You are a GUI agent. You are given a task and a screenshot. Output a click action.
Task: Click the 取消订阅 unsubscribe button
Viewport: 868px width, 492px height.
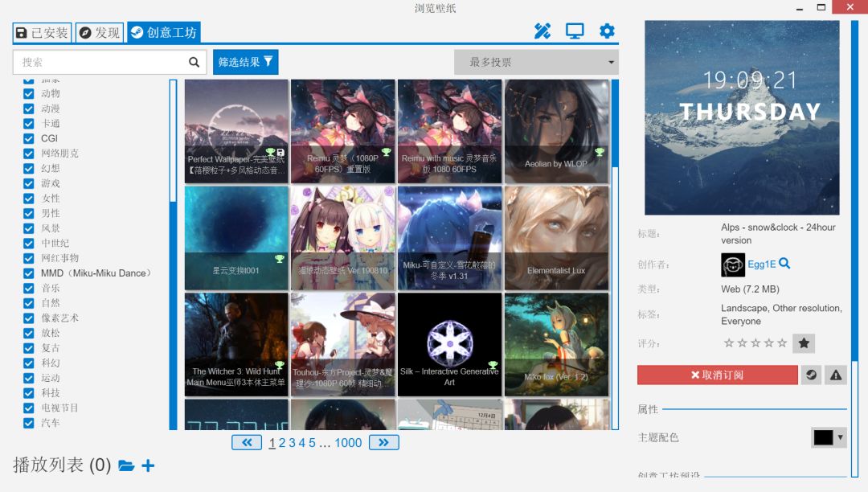point(717,375)
